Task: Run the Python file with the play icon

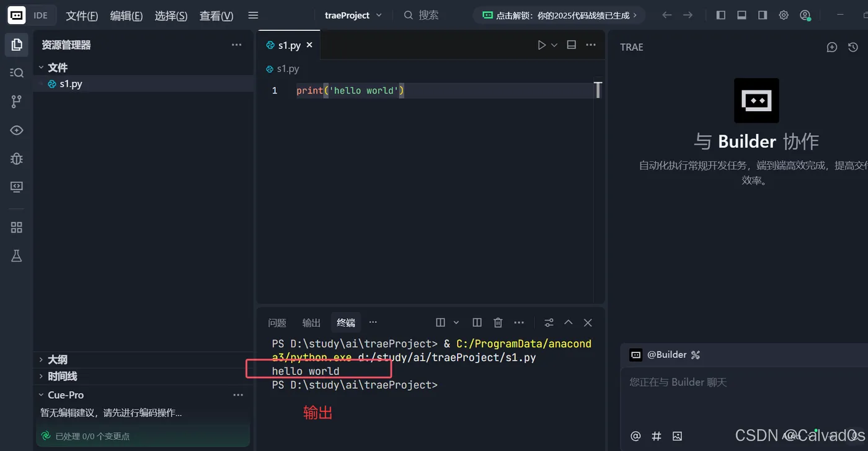Action: pos(541,45)
